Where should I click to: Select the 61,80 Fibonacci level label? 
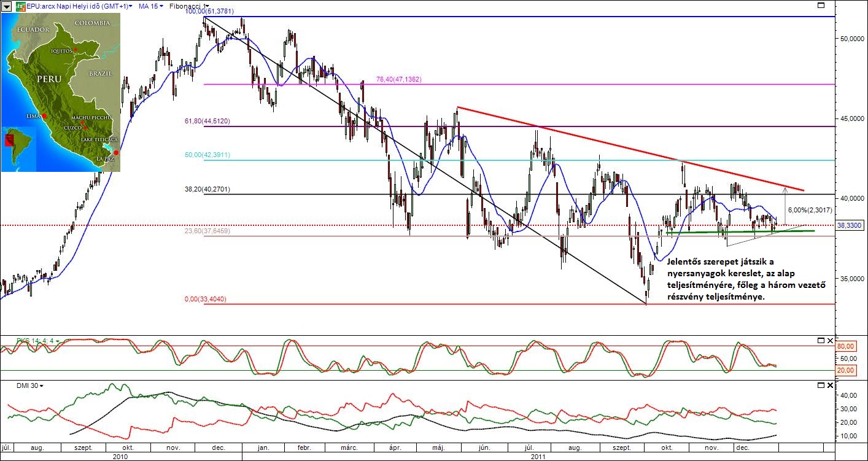click(207, 122)
